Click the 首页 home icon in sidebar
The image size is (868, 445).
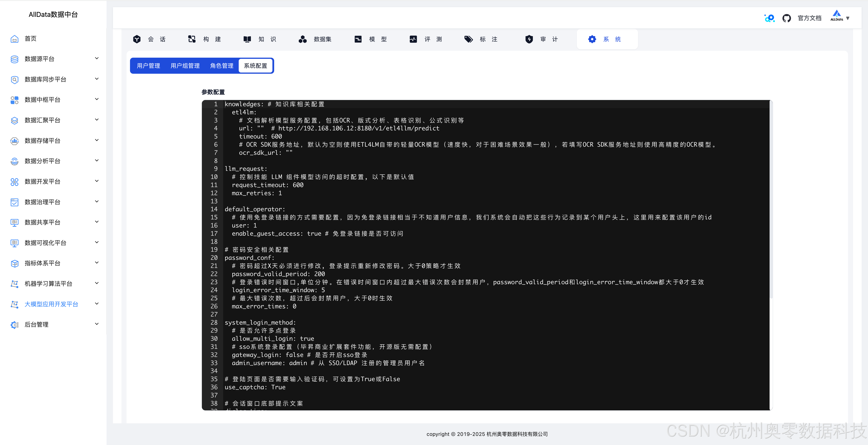coord(14,39)
